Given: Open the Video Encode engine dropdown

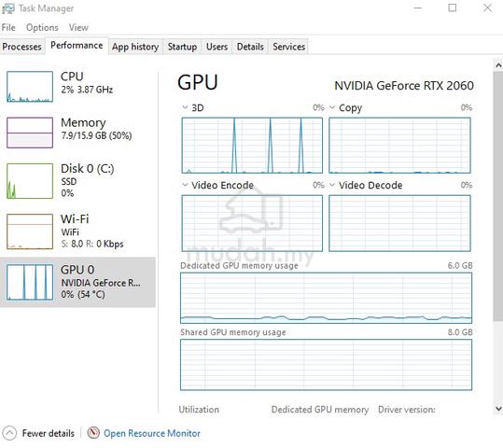Looking at the screenshot, I should [x=185, y=185].
